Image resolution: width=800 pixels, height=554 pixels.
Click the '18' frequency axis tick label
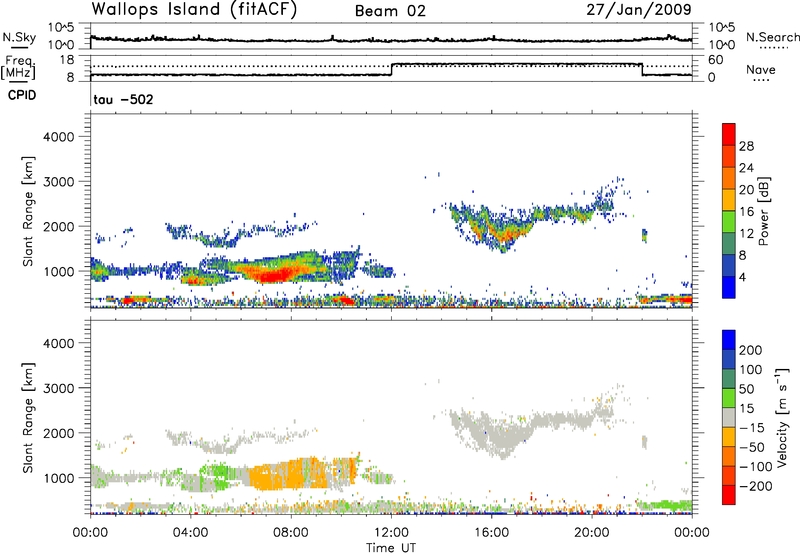tap(67, 60)
